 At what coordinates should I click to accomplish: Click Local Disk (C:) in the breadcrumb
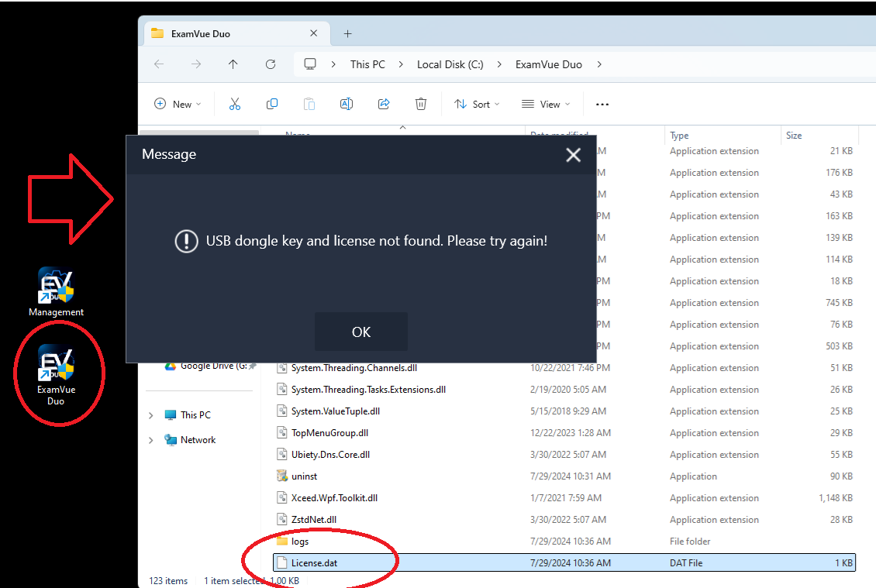450,64
